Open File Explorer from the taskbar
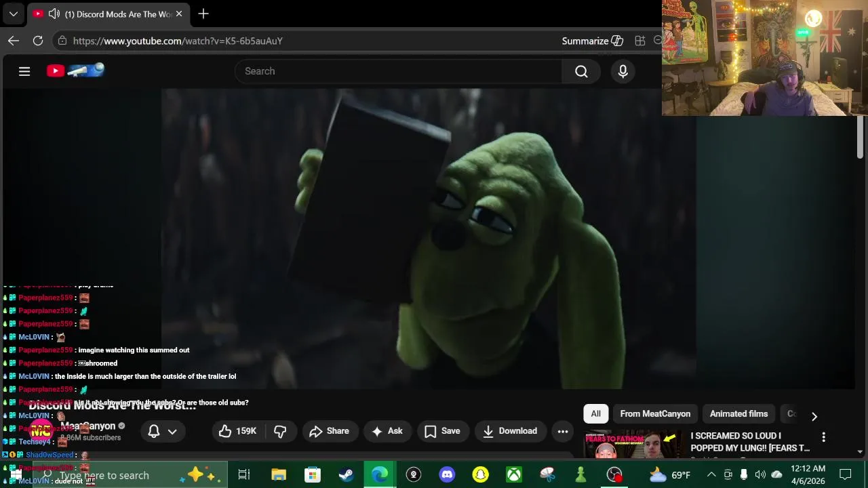Viewport: 868px width, 488px height. 278,475
